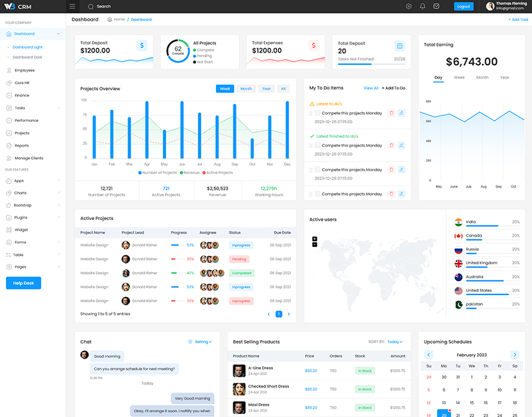Click the Logout button
Screen dimensions: 532x417
click(x=463, y=6)
